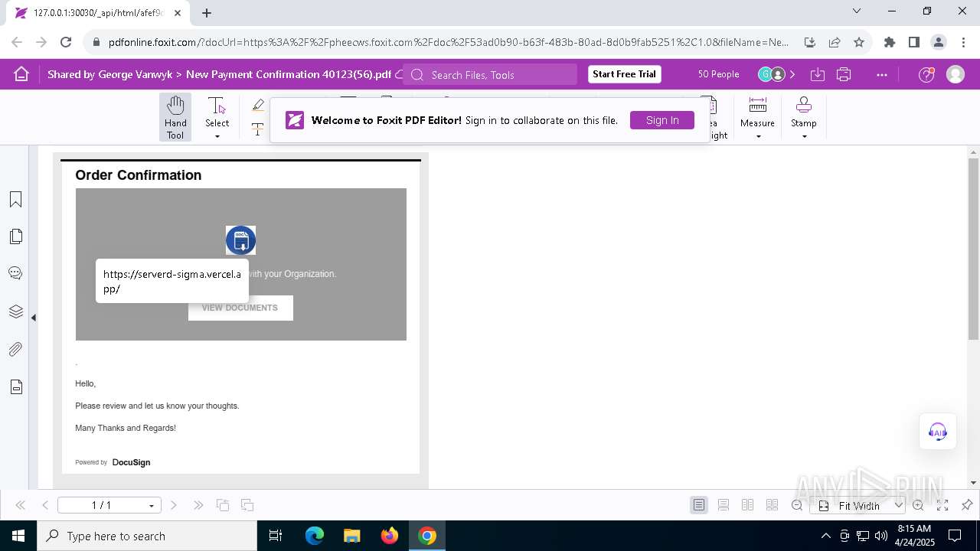The height and width of the screenshot is (551, 980).
Task: Choose the Select text tool
Action: (x=217, y=111)
